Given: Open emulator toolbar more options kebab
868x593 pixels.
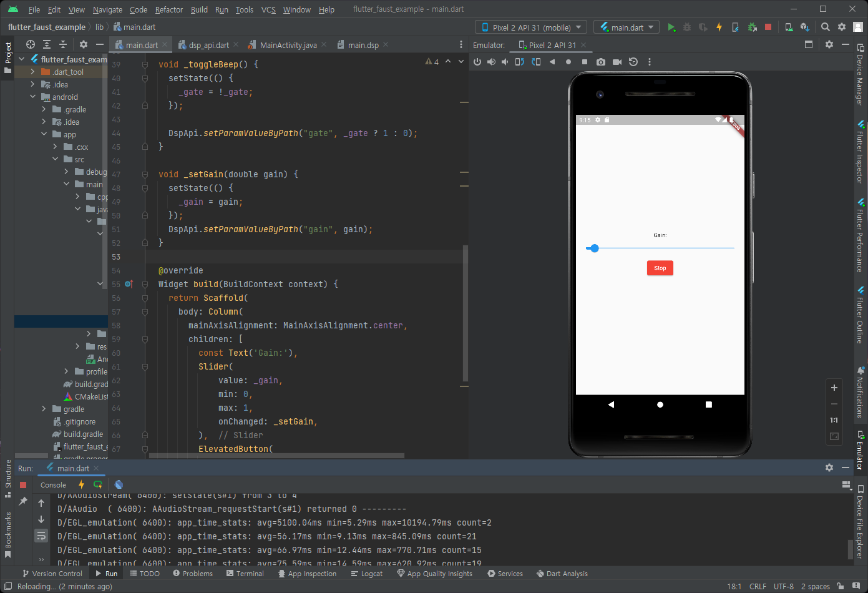Looking at the screenshot, I should (x=650, y=62).
